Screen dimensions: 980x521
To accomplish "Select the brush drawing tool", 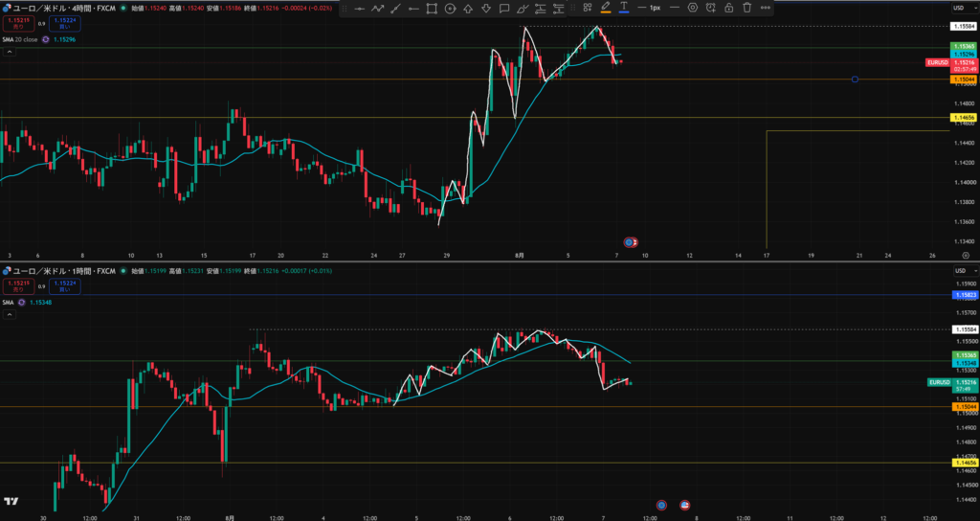I will click(x=523, y=8).
